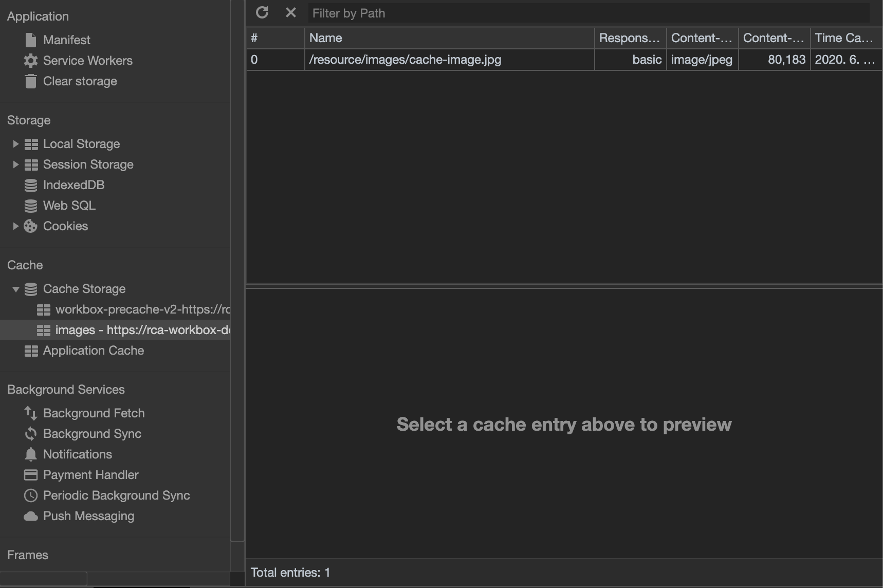Click the Web SQL database icon
The width and height of the screenshot is (883, 588).
pyautogui.click(x=31, y=206)
